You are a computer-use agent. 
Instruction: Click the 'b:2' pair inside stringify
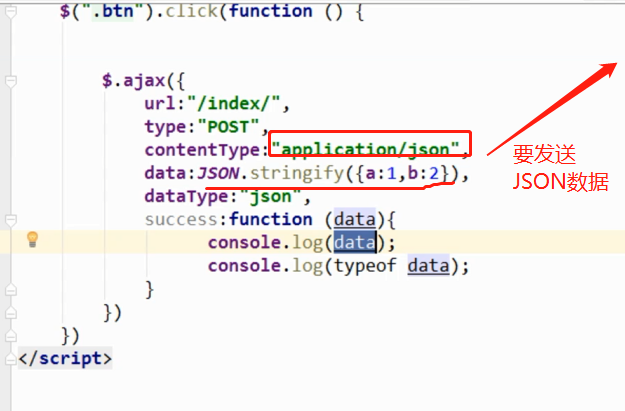(x=423, y=173)
